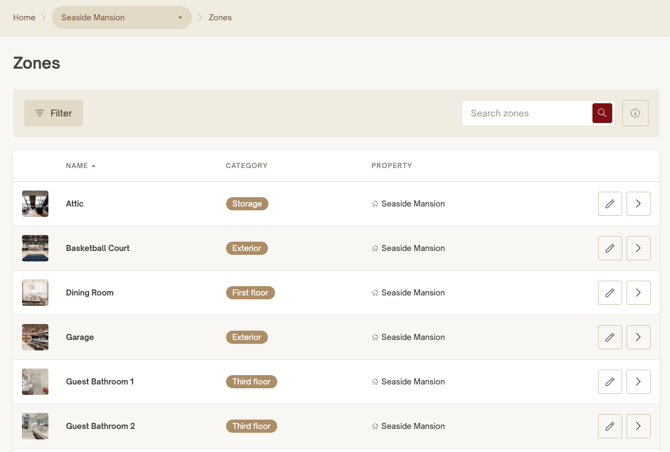Go to Home in breadcrumb
Image resolution: width=670 pixels, height=452 pixels.
click(x=24, y=17)
